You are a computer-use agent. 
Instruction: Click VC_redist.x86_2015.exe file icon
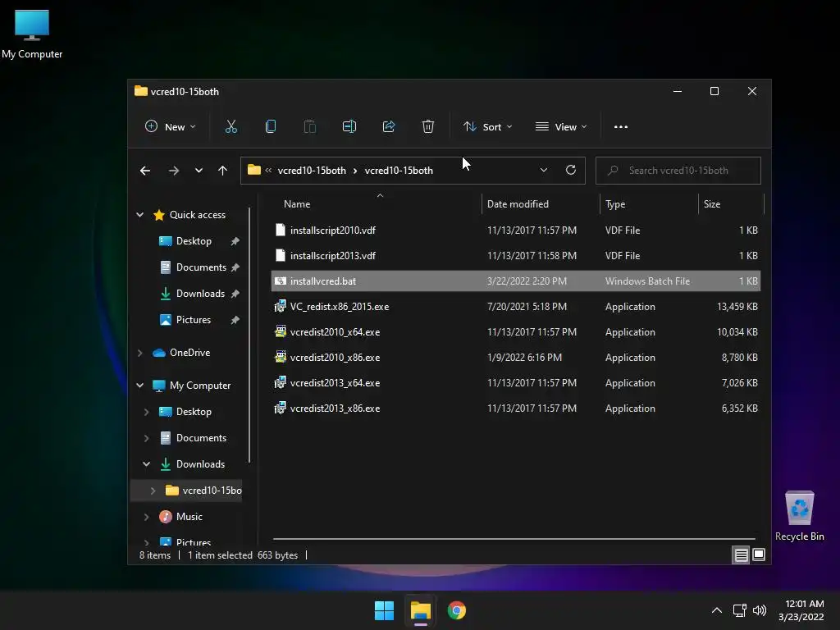click(x=280, y=307)
